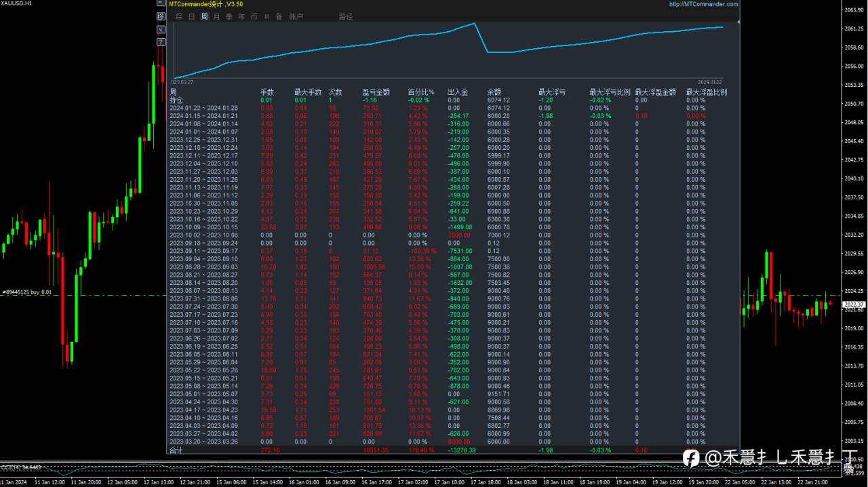
Task: Select the 2023.04.17 ~ 2023.04.23 week row
Action: coord(453,410)
